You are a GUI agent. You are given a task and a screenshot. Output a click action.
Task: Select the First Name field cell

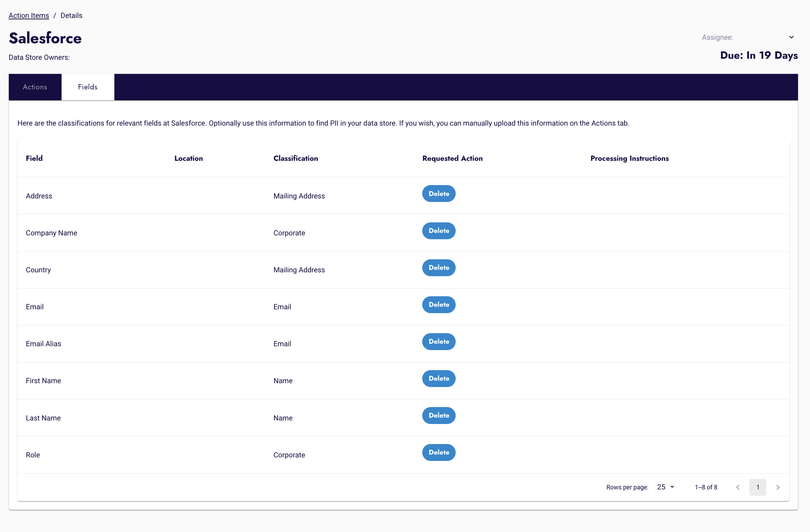(44, 381)
